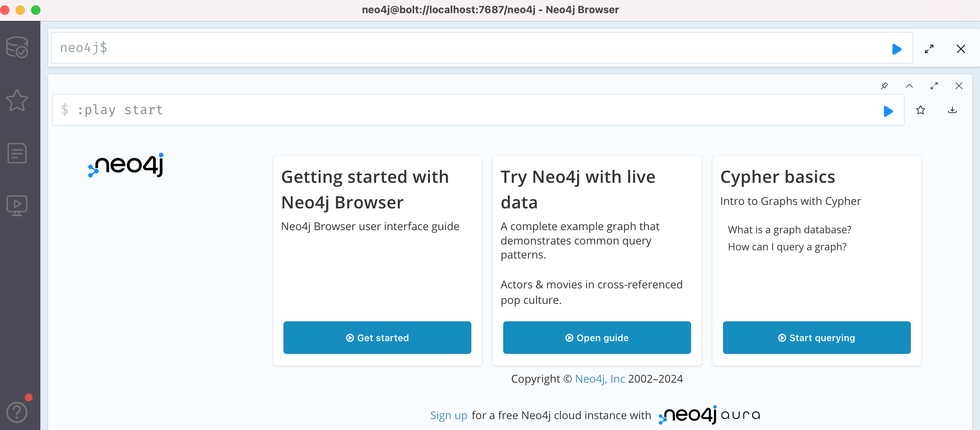Screen dimensions: 980x430
Task: Select the neo4j$ command input field
Action: (475, 48)
